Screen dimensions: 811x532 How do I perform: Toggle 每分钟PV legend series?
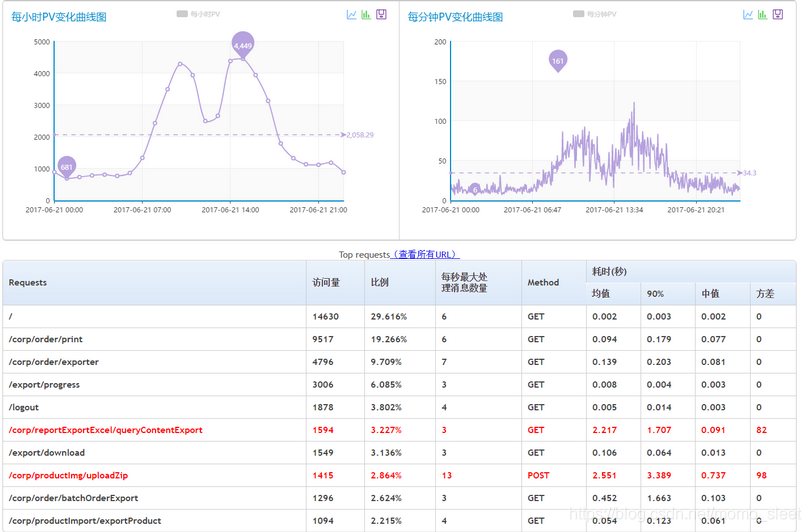point(595,14)
